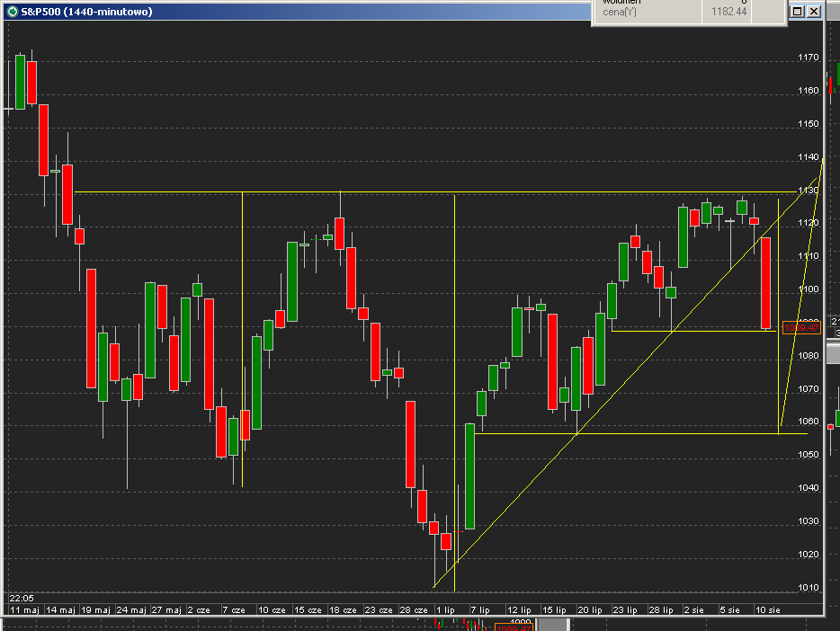
Task: Click the cena(Y) label in info panel
Action: pos(620,12)
